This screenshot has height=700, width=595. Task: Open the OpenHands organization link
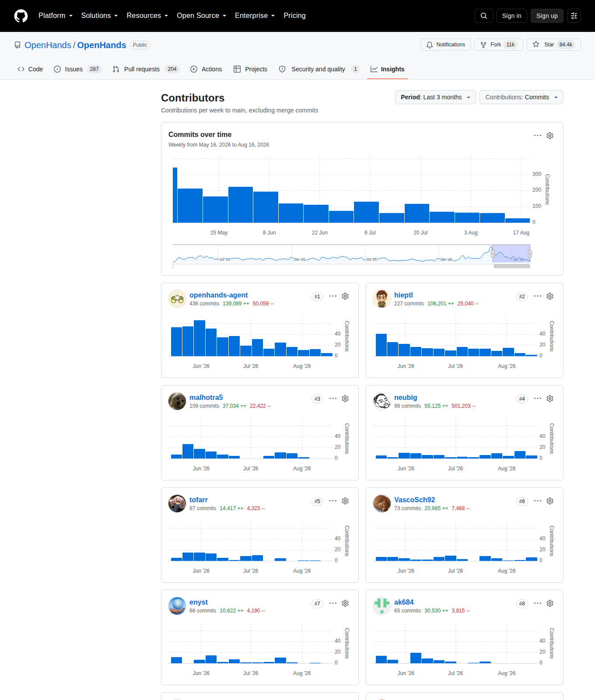tap(48, 45)
